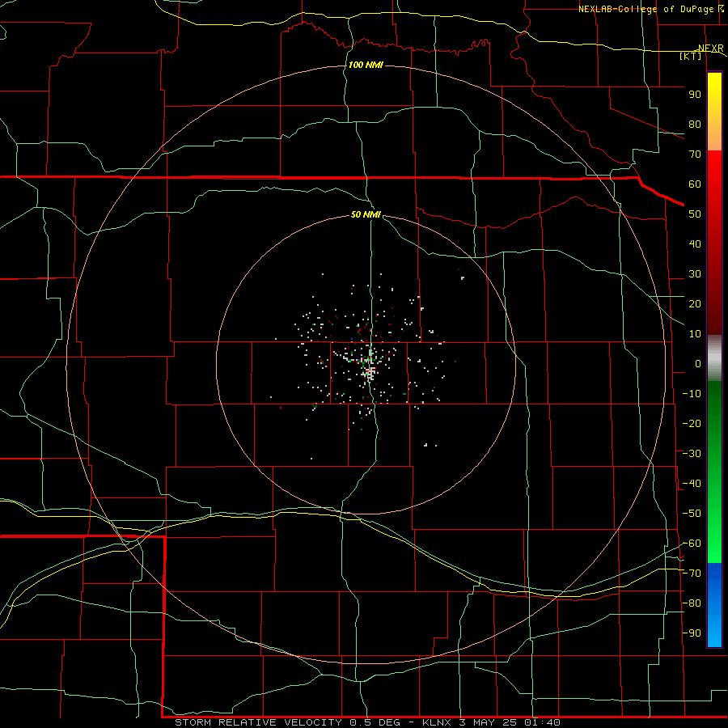The image size is (728, 728).
Task: Click the "0" value on the velocity scale
Action: [x=698, y=363]
